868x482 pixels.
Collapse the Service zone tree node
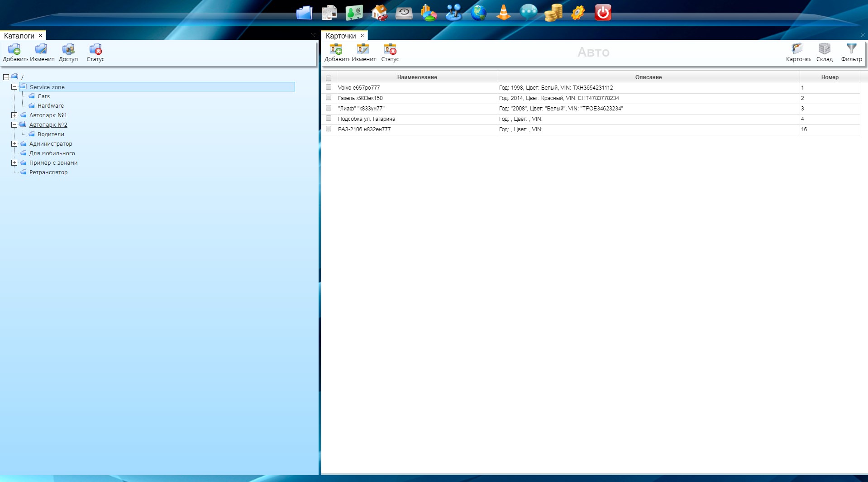point(14,87)
